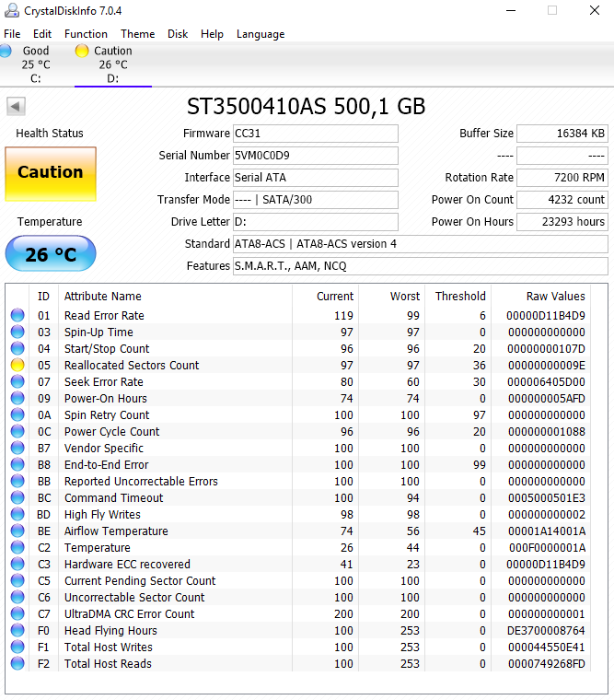The image size is (614, 700).
Task: Click the Standard field ATA8-ACS
Action: coord(421,244)
